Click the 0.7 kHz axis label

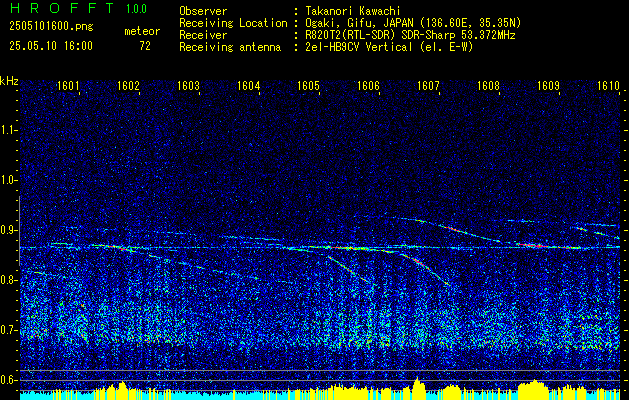click(8, 330)
